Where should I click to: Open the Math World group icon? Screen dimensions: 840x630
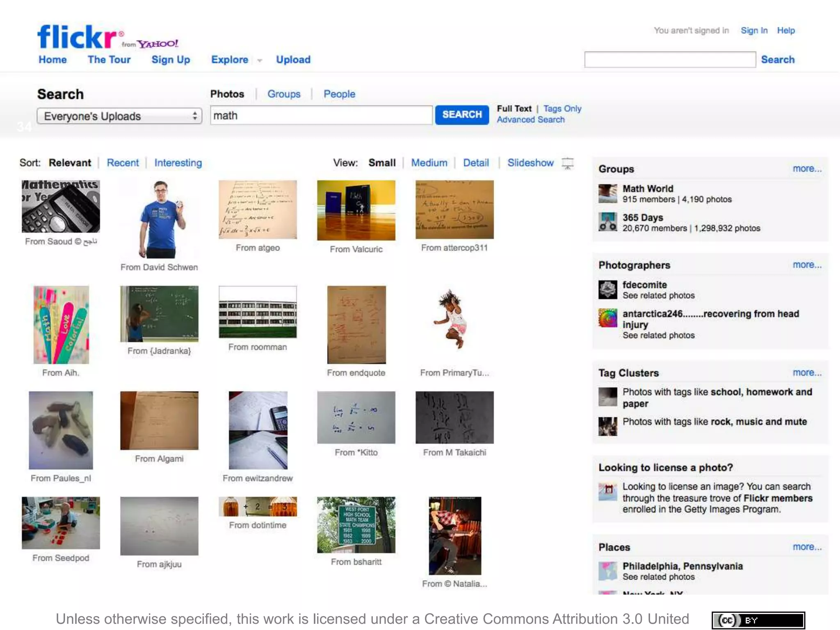pyautogui.click(x=607, y=194)
